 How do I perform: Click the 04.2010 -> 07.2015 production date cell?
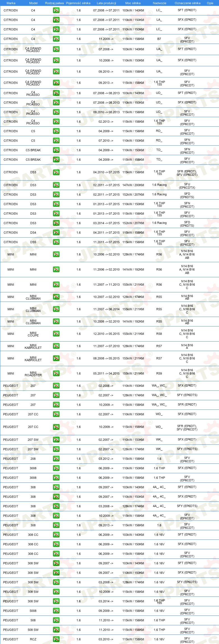click(106, 172)
